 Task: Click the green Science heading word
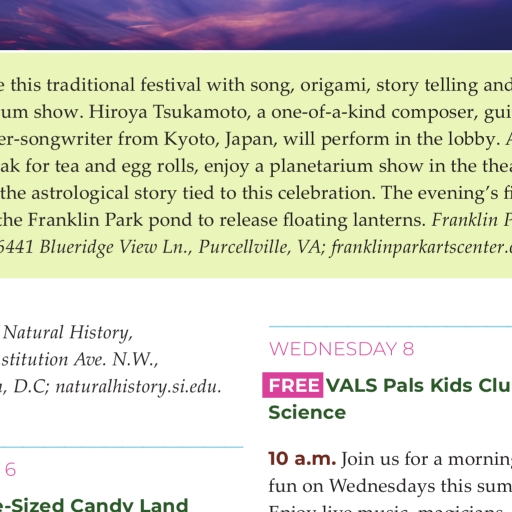(307, 413)
